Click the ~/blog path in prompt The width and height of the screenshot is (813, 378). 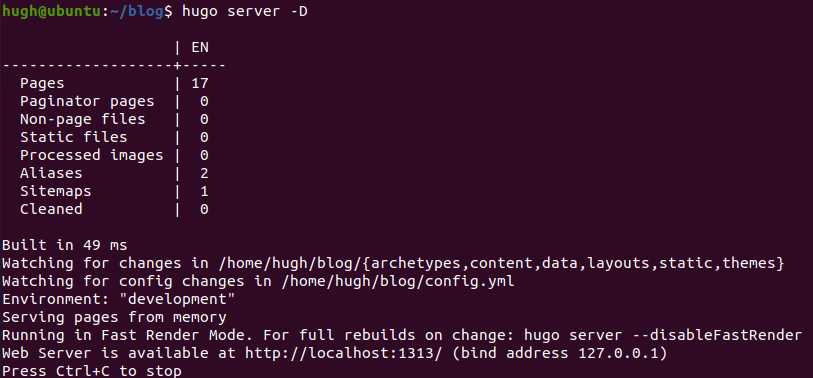point(137,12)
